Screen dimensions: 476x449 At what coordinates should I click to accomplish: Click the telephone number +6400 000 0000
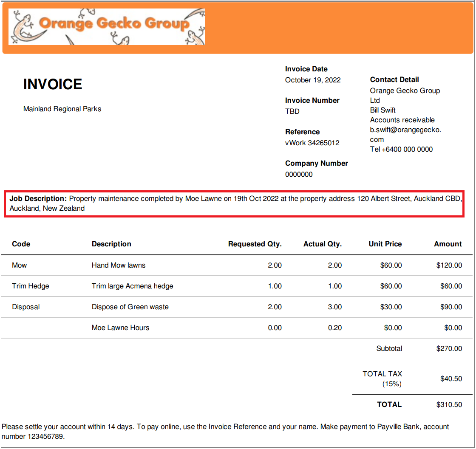coord(401,149)
